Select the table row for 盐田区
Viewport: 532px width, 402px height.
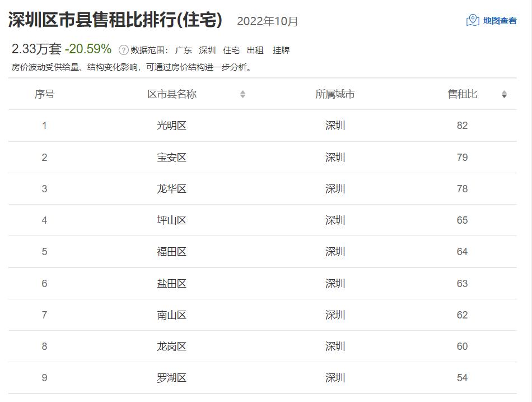[x=266, y=283]
